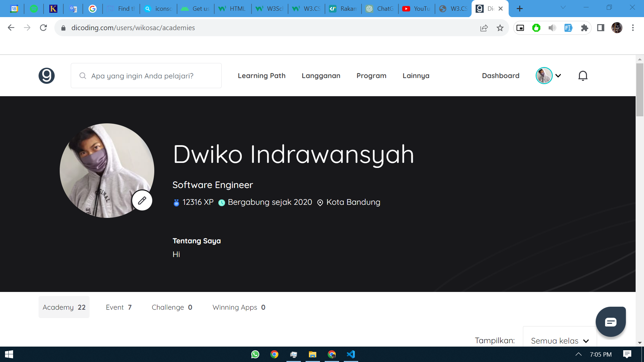The height and width of the screenshot is (362, 644).
Task: Expand the browser tab search arrow
Action: click(563, 7)
